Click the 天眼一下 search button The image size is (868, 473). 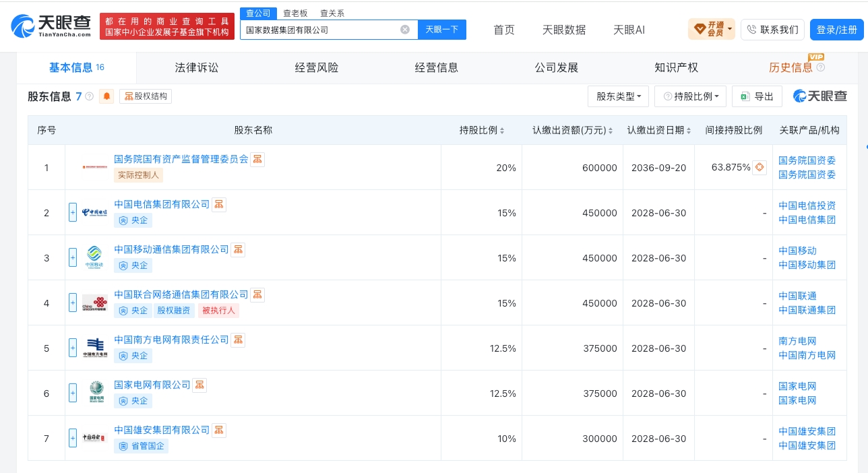pyautogui.click(x=441, y=30)
